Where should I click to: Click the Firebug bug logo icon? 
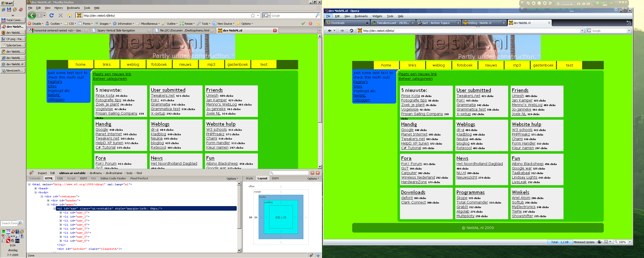pos(31,173)
